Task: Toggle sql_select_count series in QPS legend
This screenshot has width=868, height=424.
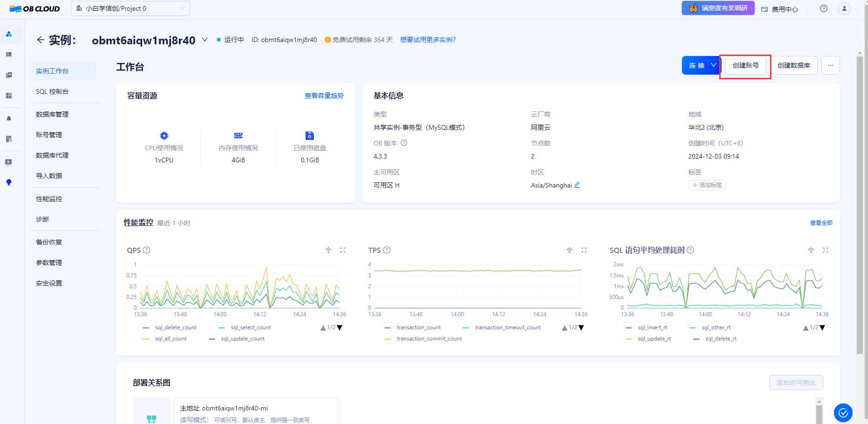Action: point(245,327)
